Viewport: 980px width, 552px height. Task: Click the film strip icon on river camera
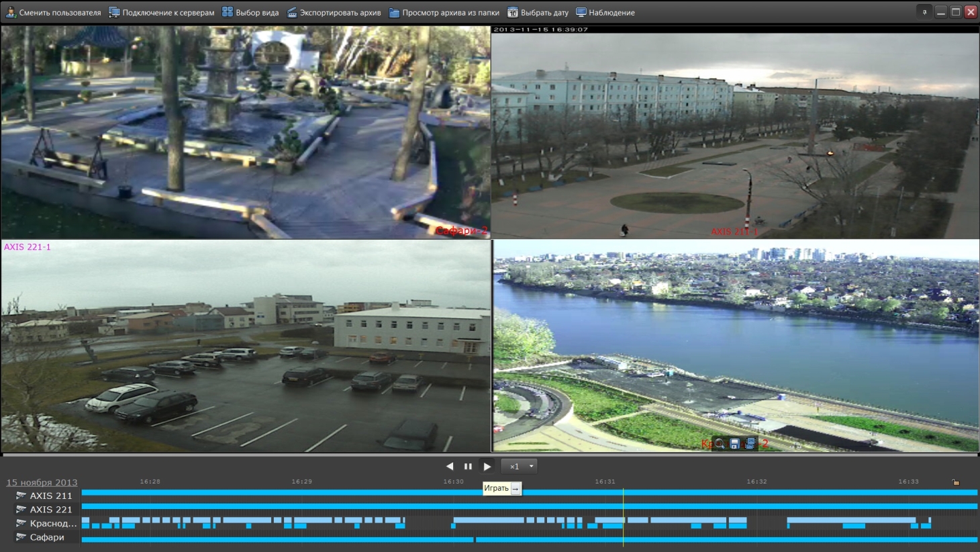(750, 444)
